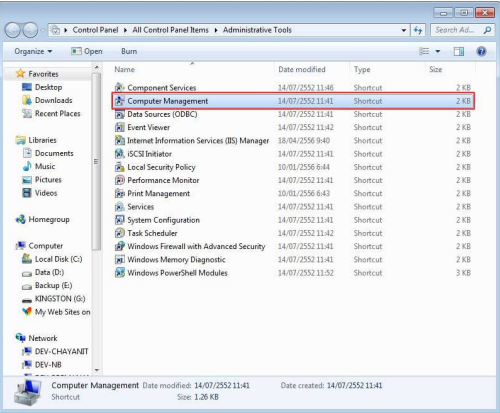The width and height of the screenshot is (500, 413).
Task: Open the view options dropdown arrow
Action: 438,51
